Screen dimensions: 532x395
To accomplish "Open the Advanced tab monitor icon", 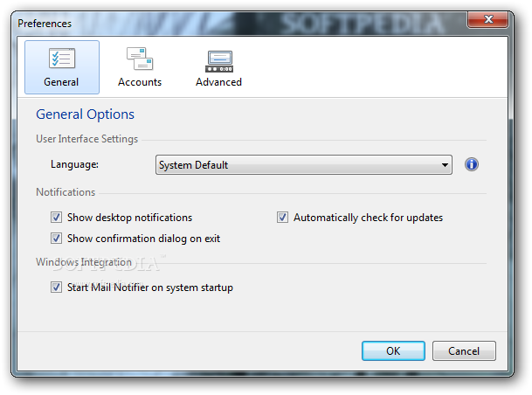I will pyautogui.click(x=219, y=61).
